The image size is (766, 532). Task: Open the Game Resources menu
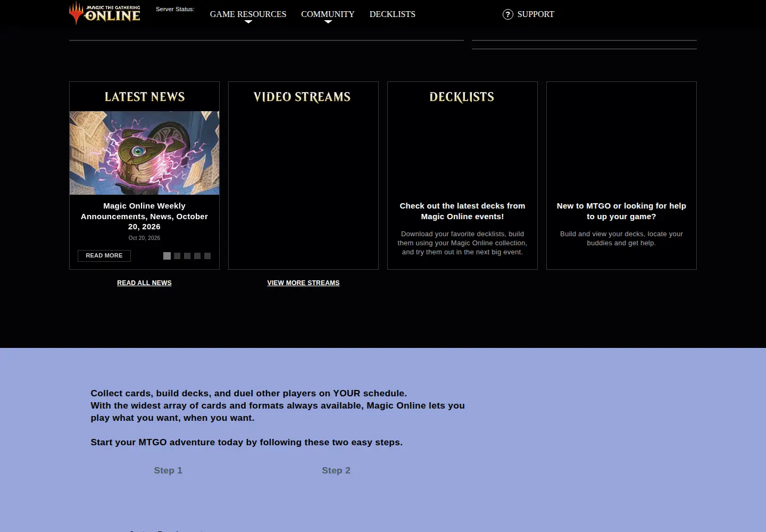coord(248,14)
